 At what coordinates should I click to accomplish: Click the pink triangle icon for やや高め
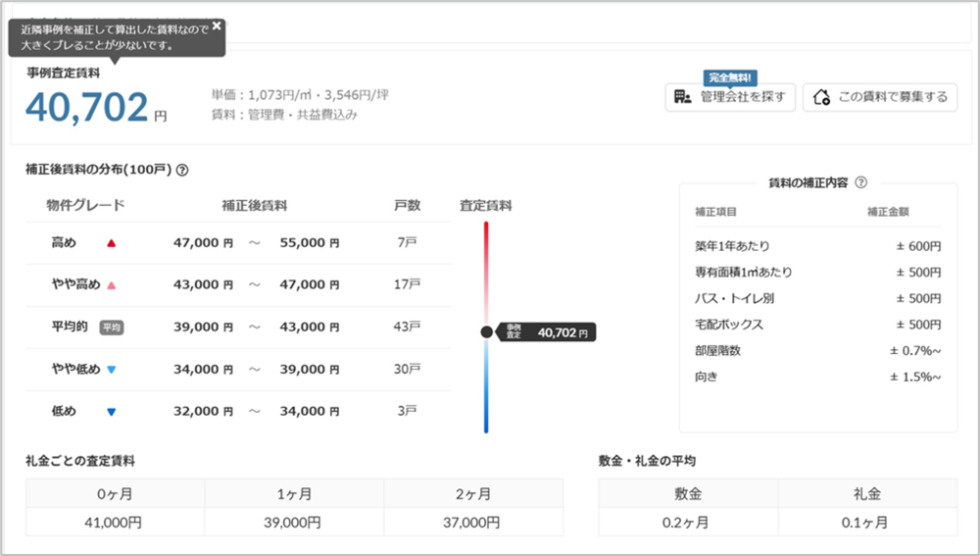[112, 285]
